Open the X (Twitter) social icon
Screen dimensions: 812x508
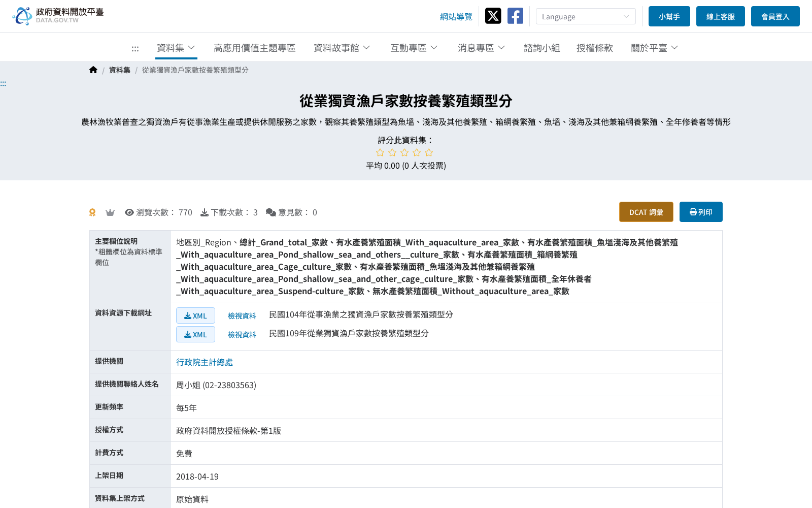pyautogui.click(x=493, y=16)
